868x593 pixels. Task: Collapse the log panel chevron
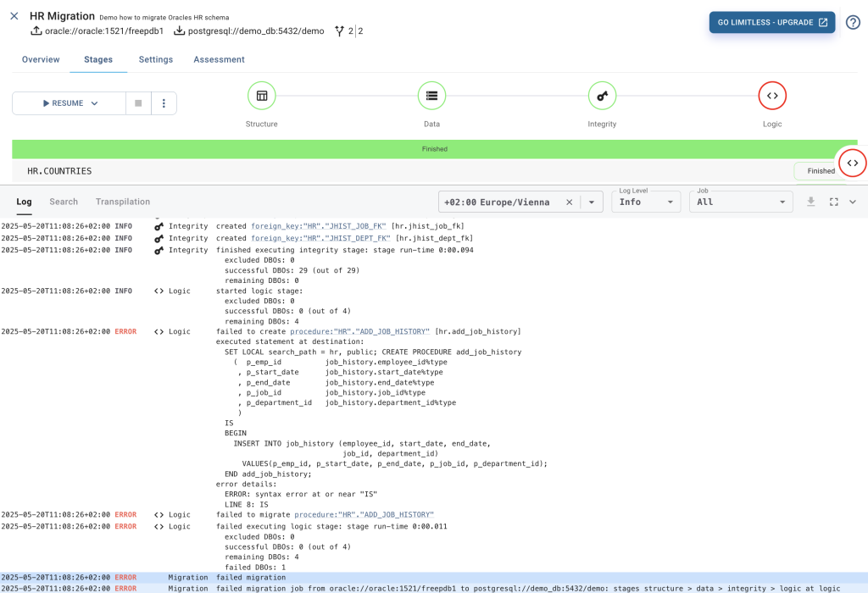click(853, 202)
